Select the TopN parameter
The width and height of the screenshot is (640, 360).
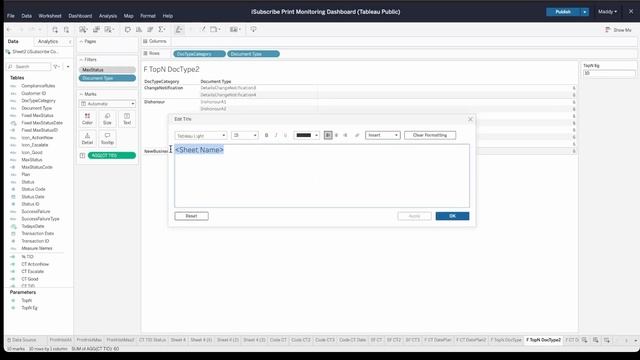pyautogui.click(x=27, y=300)
